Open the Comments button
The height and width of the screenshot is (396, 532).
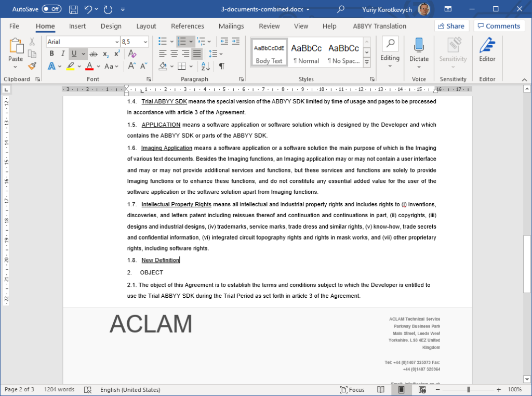499,26
